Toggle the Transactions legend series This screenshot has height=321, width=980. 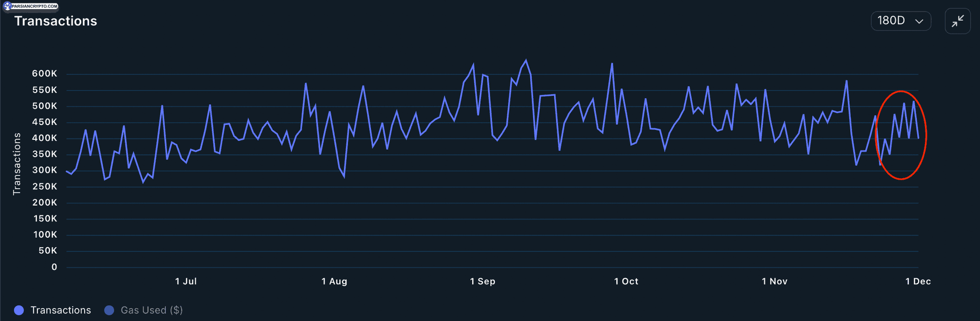[53, 310]
